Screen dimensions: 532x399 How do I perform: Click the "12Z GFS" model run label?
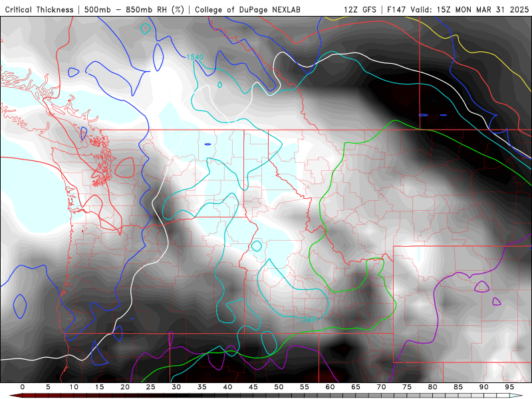[x=360, y=10]
